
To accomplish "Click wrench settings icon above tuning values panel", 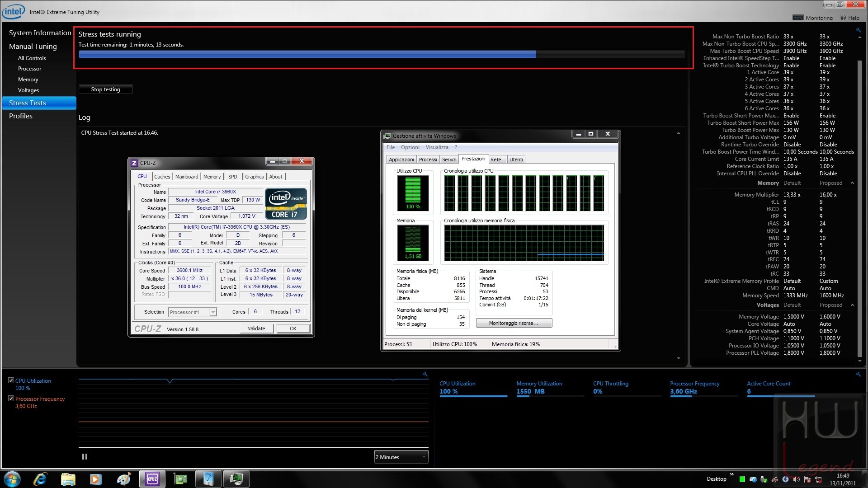I will 858,30.
